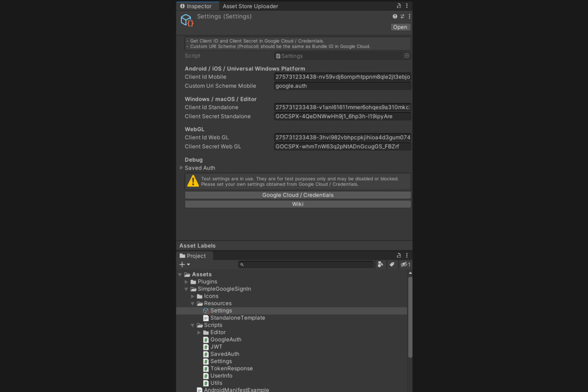Viewport: 588px width, 392px height.
Task: Click the Assets root folder icon
Action: click(x=187, y=274)
